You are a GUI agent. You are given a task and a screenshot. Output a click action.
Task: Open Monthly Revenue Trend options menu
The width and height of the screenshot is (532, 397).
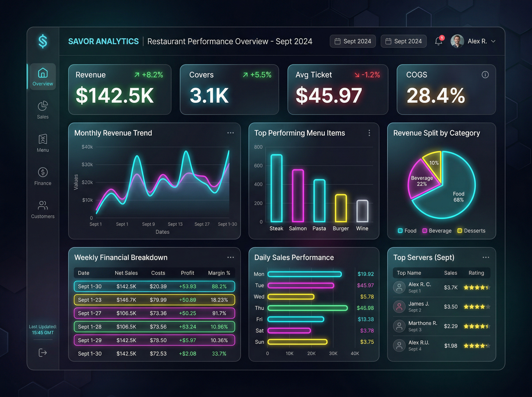231,133
